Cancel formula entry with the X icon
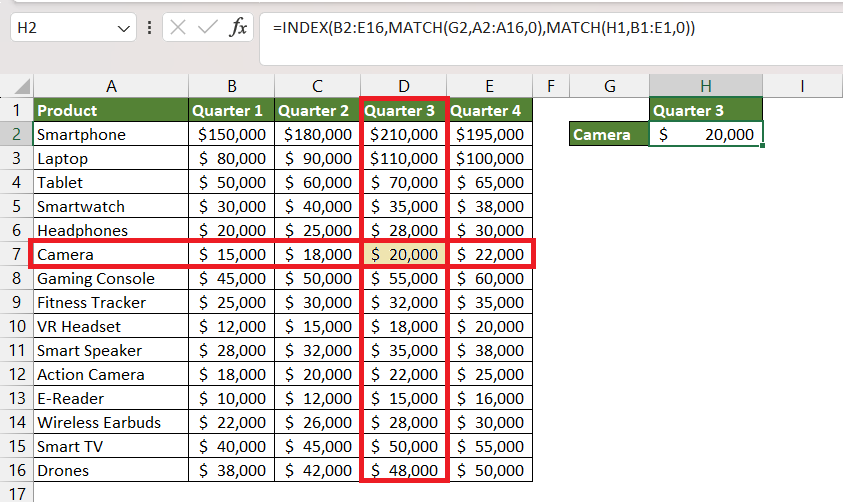Image resolution: width=843 pixels, height=502 pixels. click(178, 27)
